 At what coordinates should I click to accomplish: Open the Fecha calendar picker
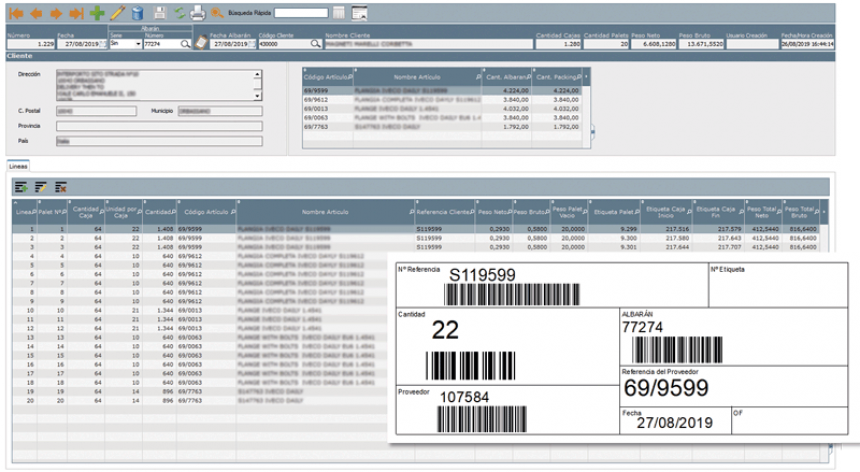pos(101,44)
